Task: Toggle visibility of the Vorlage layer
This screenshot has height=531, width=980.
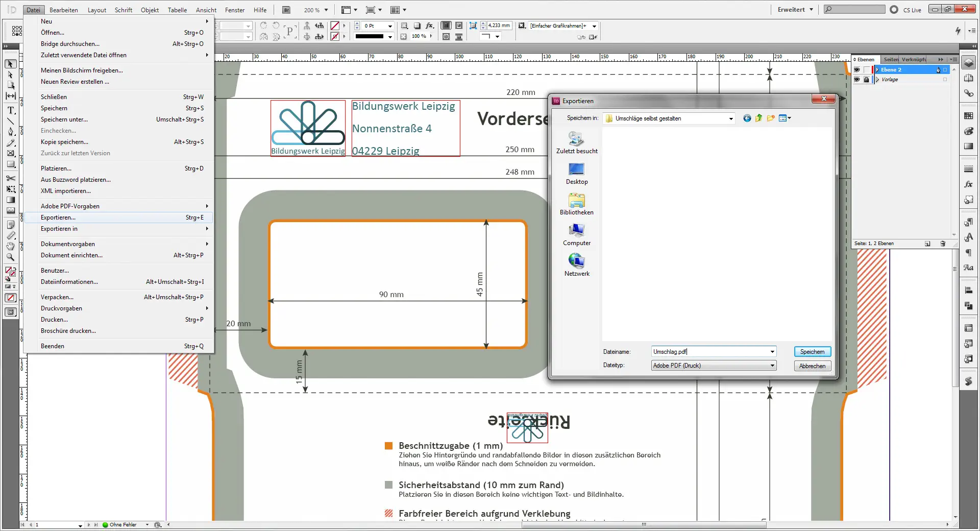Action: [857, 80]
